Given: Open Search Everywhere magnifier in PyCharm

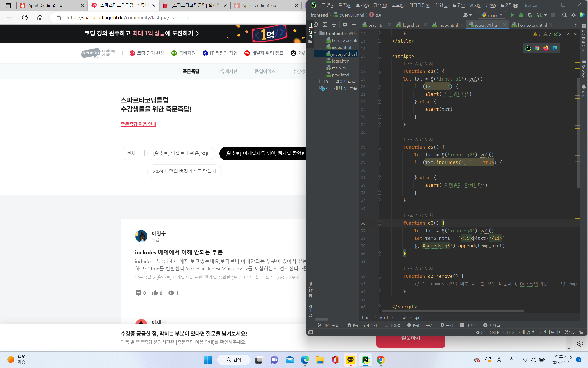Looking at the screenshot, I should (x=564, y=15).
